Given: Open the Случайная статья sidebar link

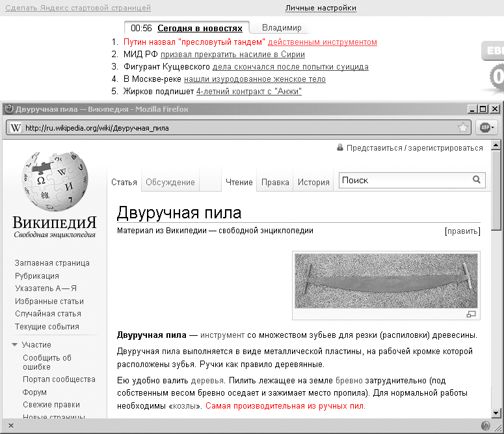Looking at the screenshot, I should 48,314.
